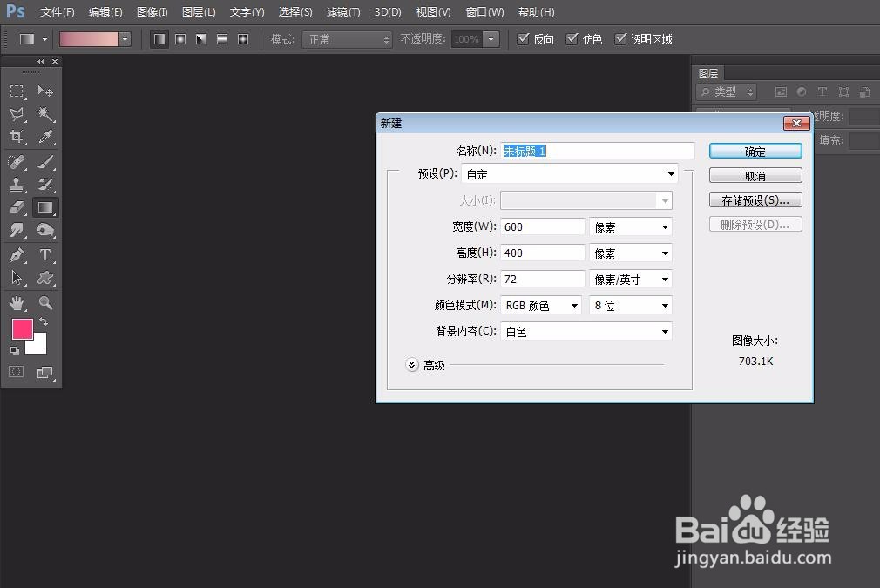Click the gradient preview in options bar
The height and width of the screenshot is (588, 880).
(x=89, y=39)
